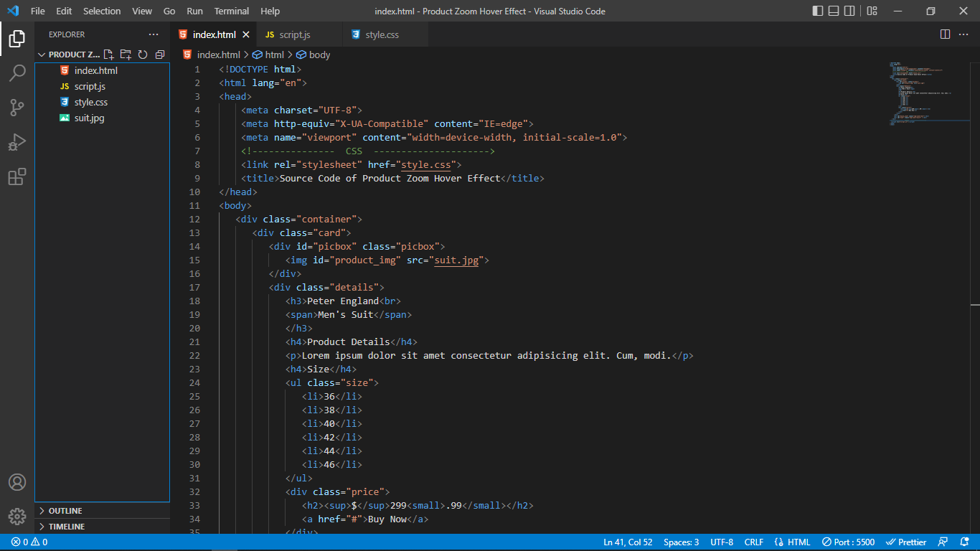Open the Extensions view icon

(17, 176)
